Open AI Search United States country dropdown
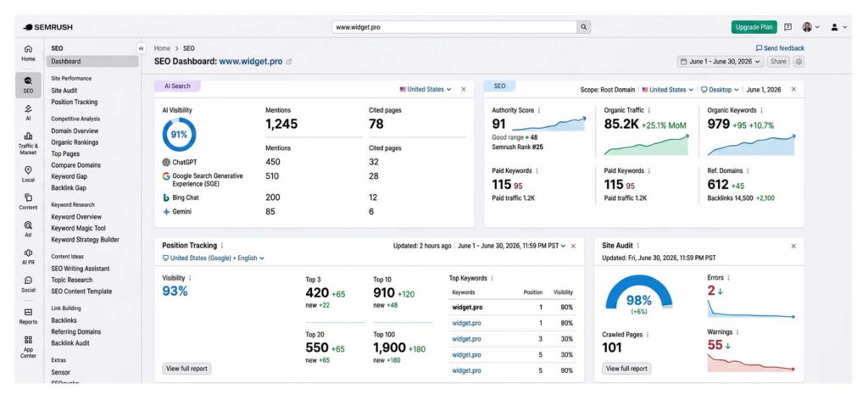The width and height of the screenshot is (868, 400). 426,89
